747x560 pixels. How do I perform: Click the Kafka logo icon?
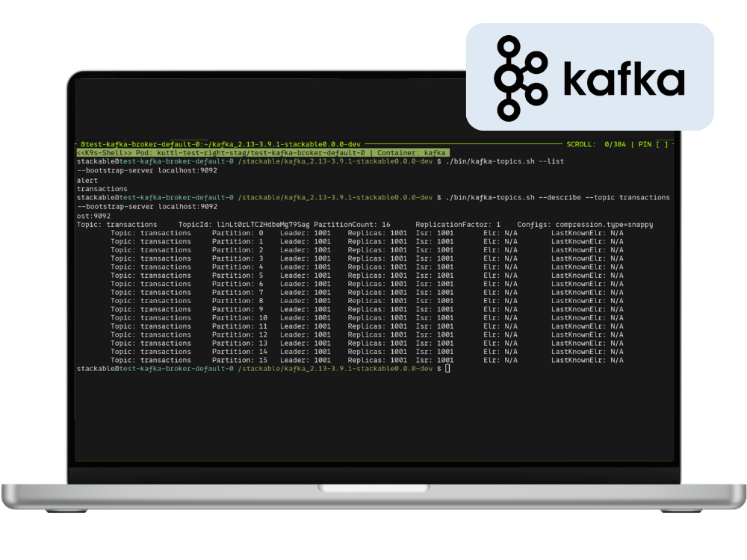521,78
